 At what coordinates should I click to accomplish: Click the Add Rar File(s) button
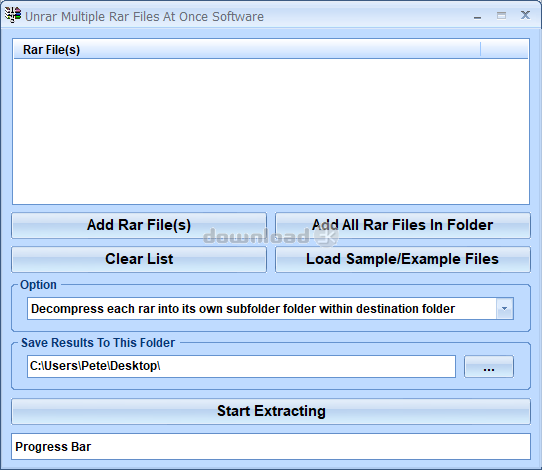139,225
